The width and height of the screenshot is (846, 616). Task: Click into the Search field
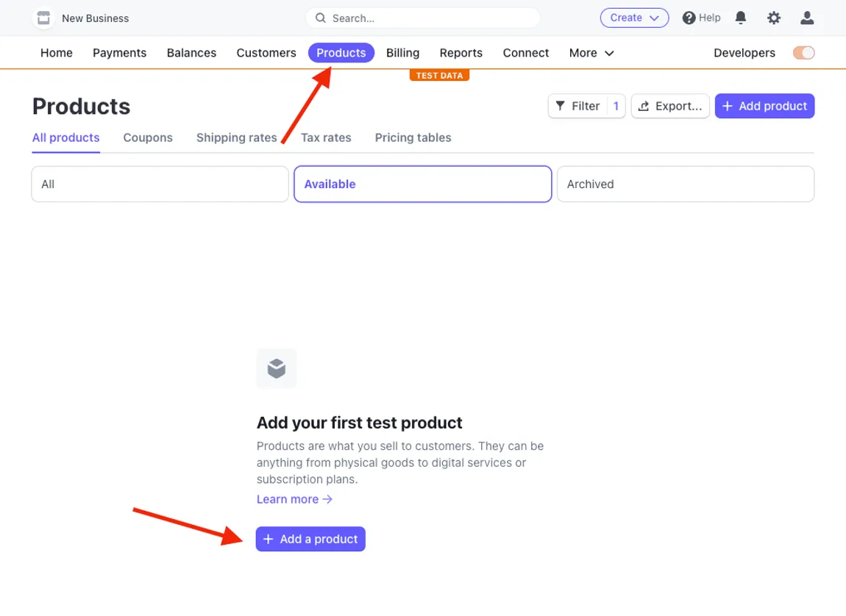click(423, 18)
